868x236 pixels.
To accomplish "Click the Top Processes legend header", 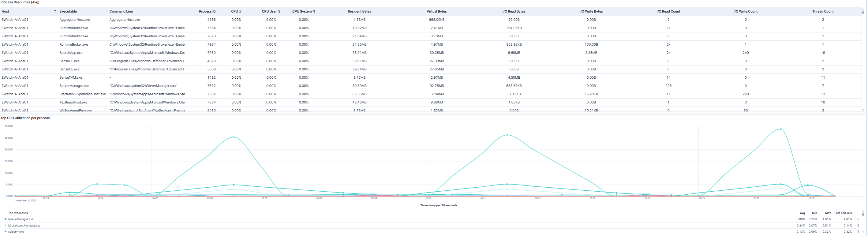I will click(x=18, y=213).
